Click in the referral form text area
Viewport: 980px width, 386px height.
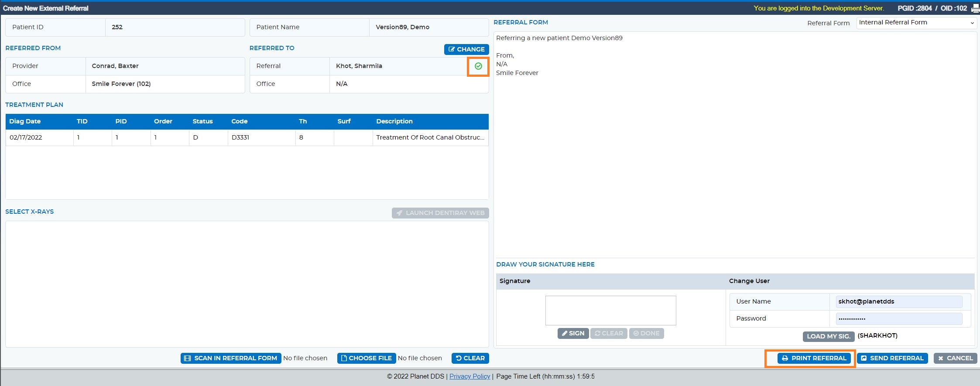735,144
